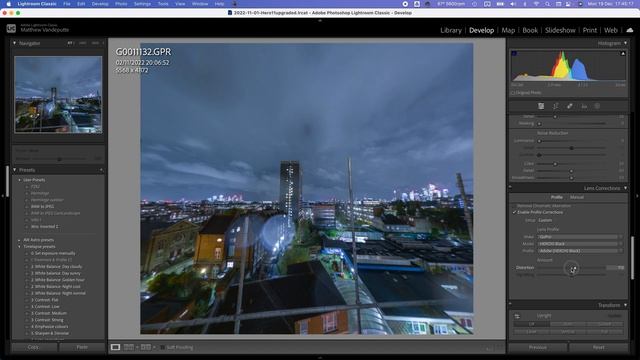Toggle Remove Chromatic Aberration checkbox

pos(514,206)
